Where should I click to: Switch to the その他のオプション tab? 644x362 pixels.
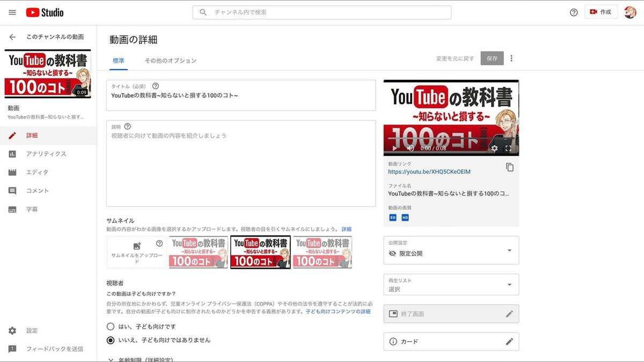point(170,61)
